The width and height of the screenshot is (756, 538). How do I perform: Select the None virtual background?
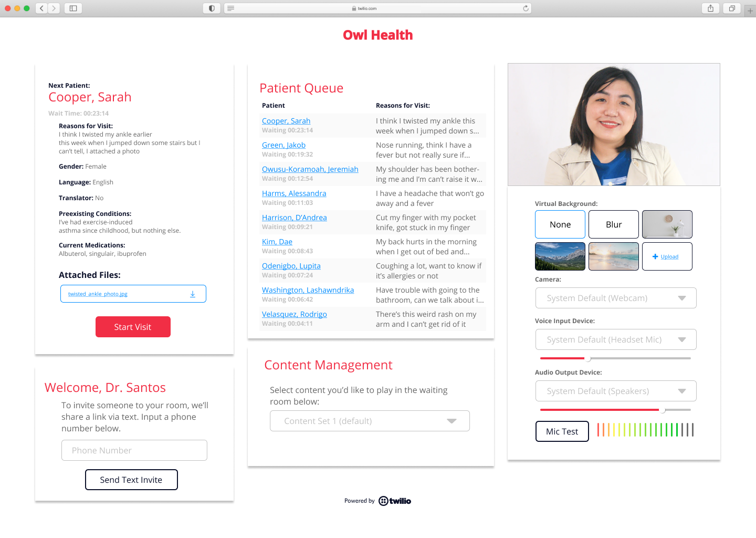[560, 224]
